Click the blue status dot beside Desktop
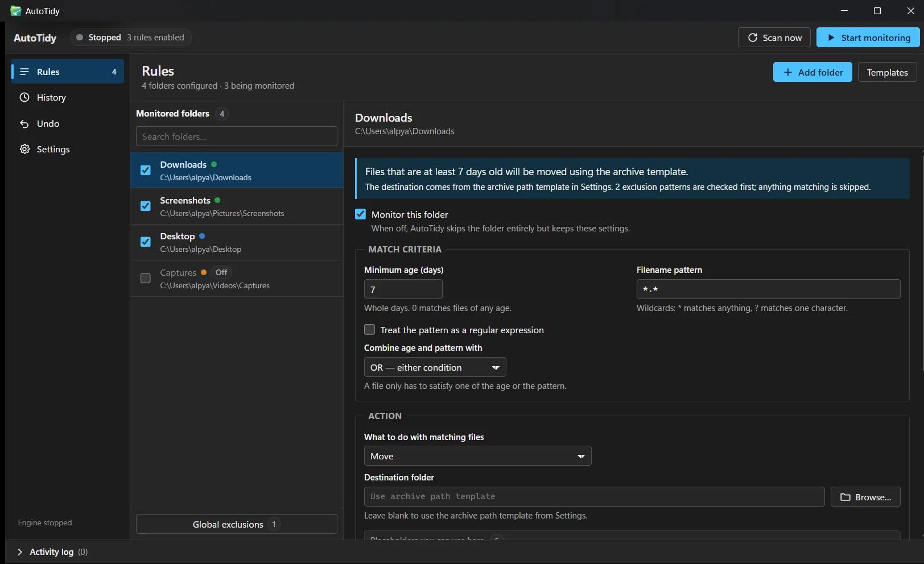The height and width of the screenshot is (564, 924). [x=202, y=236]
